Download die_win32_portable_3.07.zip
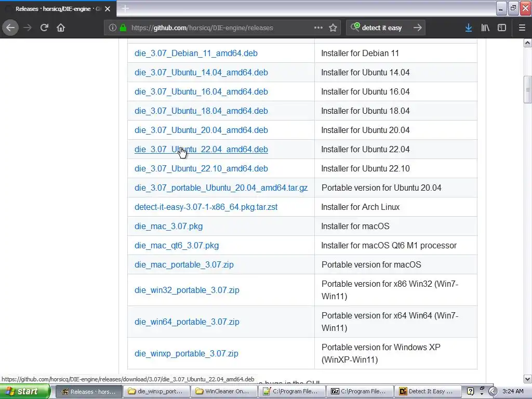532x399 pixels. [187, 290]
